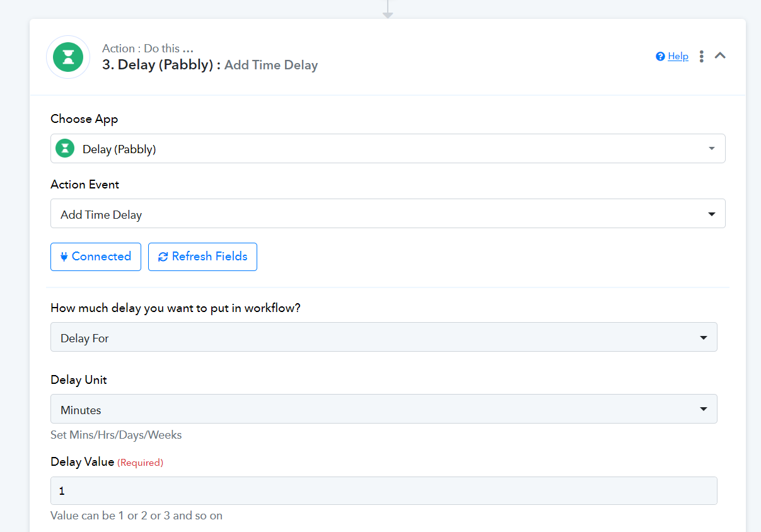This screenshot has height=532, width=761.
Task: Click the Connected button
Action: [96, 257]
